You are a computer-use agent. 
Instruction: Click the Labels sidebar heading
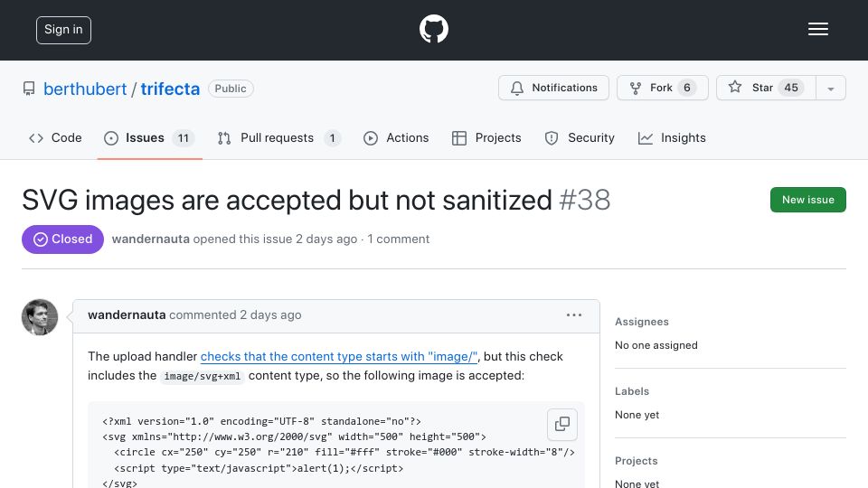coord(632,391)
